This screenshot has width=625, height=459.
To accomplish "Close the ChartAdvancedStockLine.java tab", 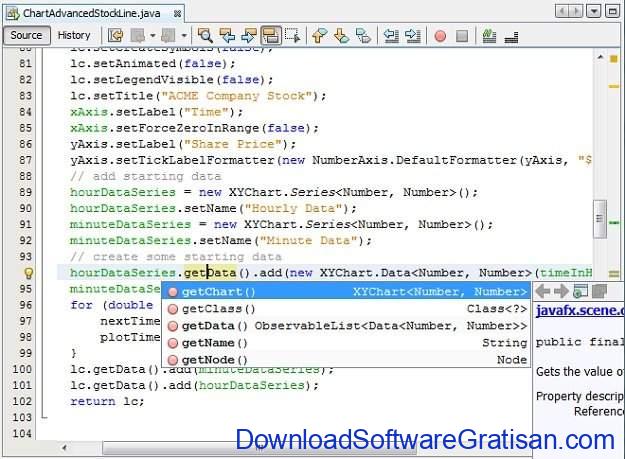I will click(x=177, y=14).
